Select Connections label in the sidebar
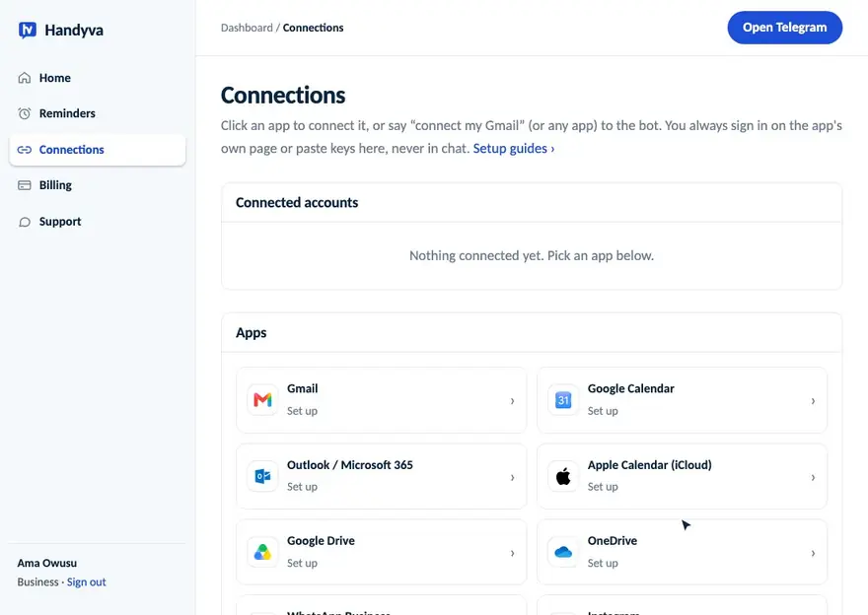The width and height of the screenshot is (868, 615). (x=71, y=150)
